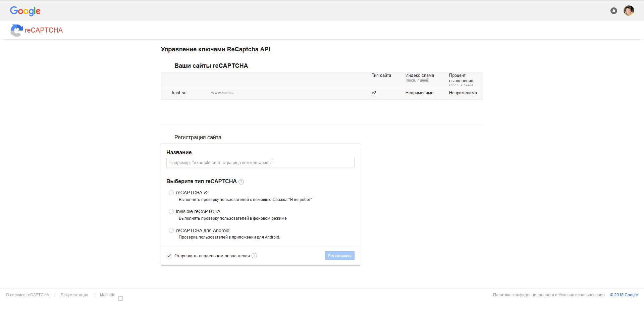
Task: Click the Регистрация submit button
Action: (x=339, y=256)
